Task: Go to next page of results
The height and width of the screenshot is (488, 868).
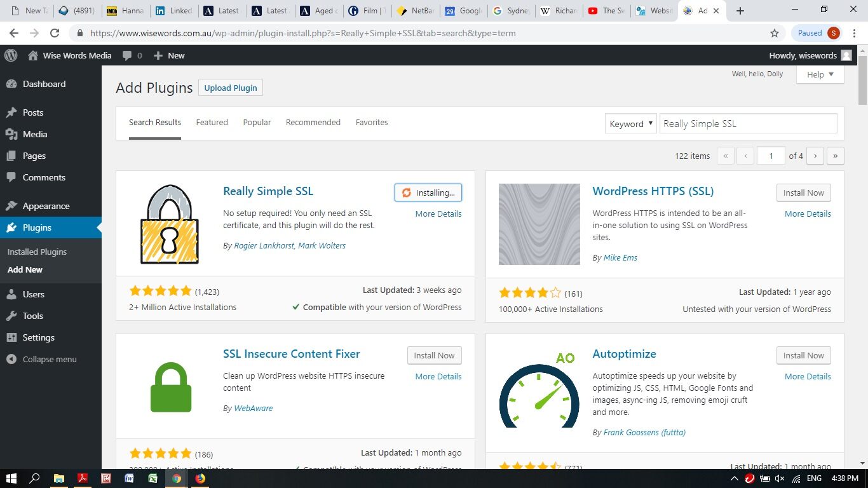Action: point(815,156)
